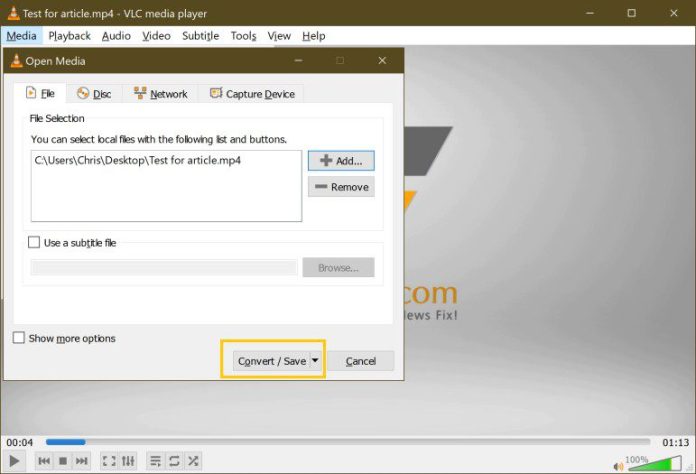Screen dimensions: 696x474
Task: Click VLC cone icon in main title bar
Action: [x=14, y=13]
